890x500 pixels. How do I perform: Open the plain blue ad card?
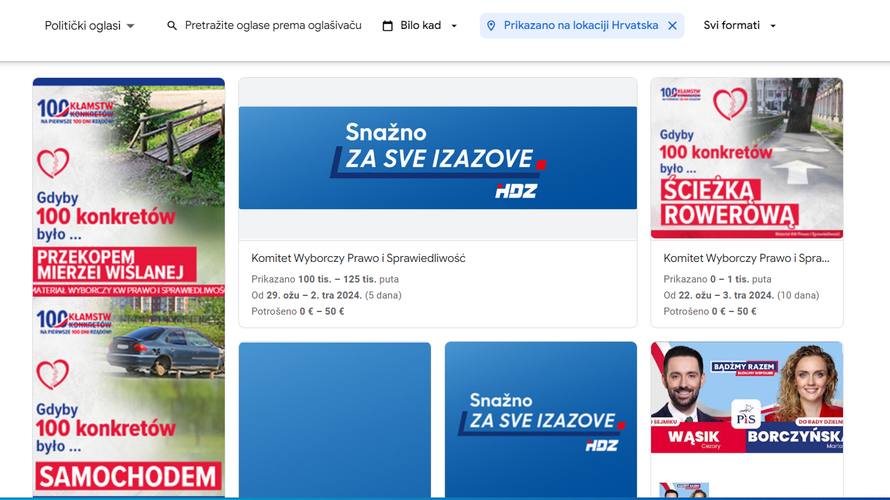[335, 420]
